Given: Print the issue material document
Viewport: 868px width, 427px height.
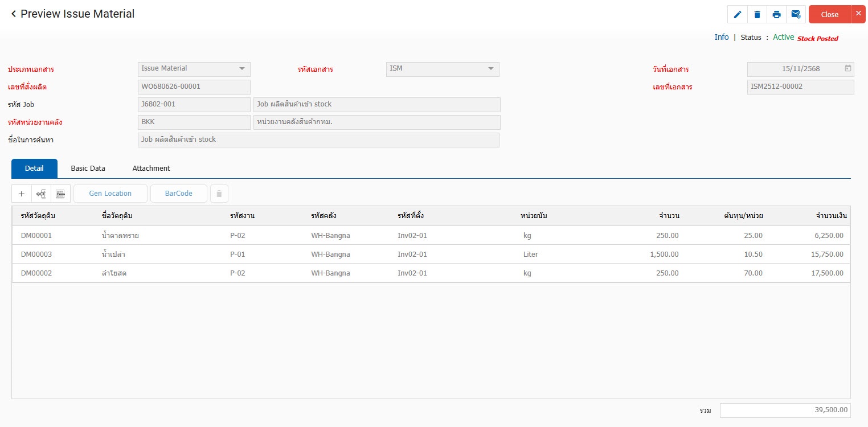Looking at the screenshot, I should pyautogui.click(x=776, y=15).
